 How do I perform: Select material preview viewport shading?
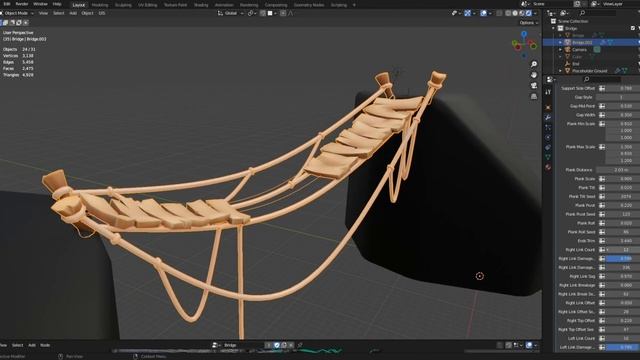[522, 13]
